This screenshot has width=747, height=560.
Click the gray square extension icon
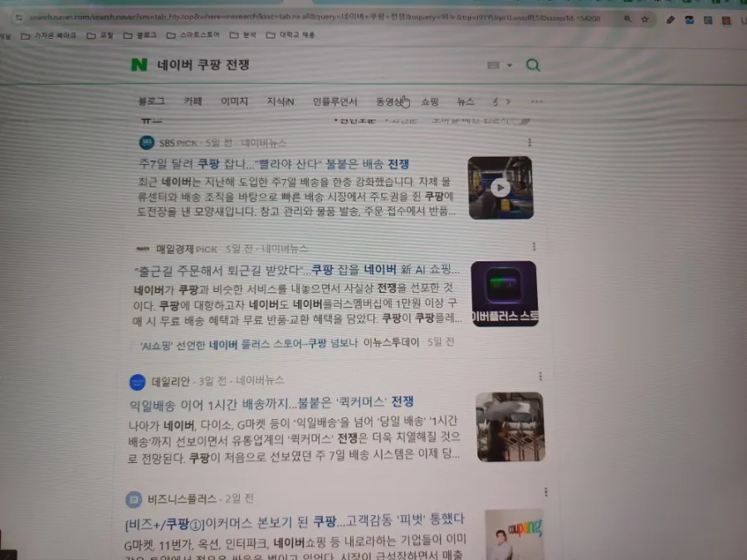(707, 20)
